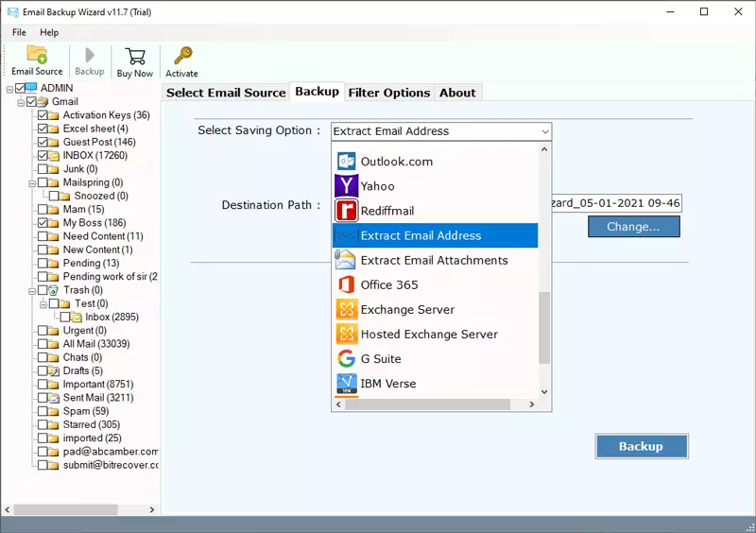756x533 pixels.
Task: Collapse the Test folder node
Action: [x=43, y=304]
